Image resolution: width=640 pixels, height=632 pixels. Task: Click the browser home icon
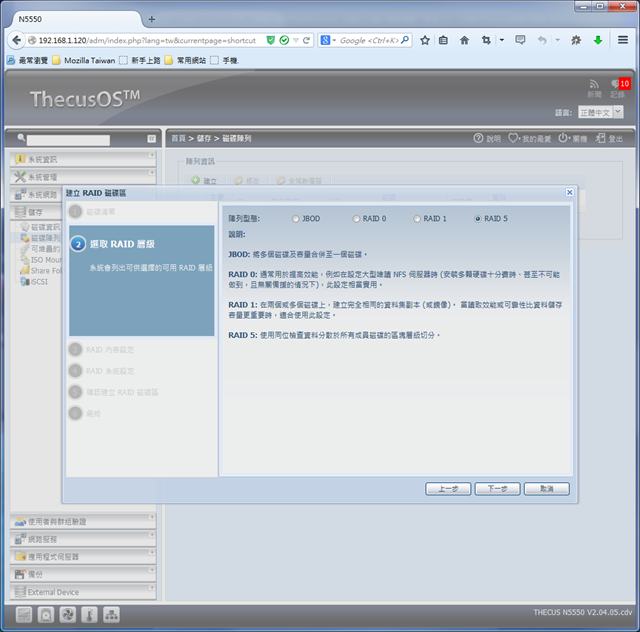pyautogui.click(x=464, y=40)
